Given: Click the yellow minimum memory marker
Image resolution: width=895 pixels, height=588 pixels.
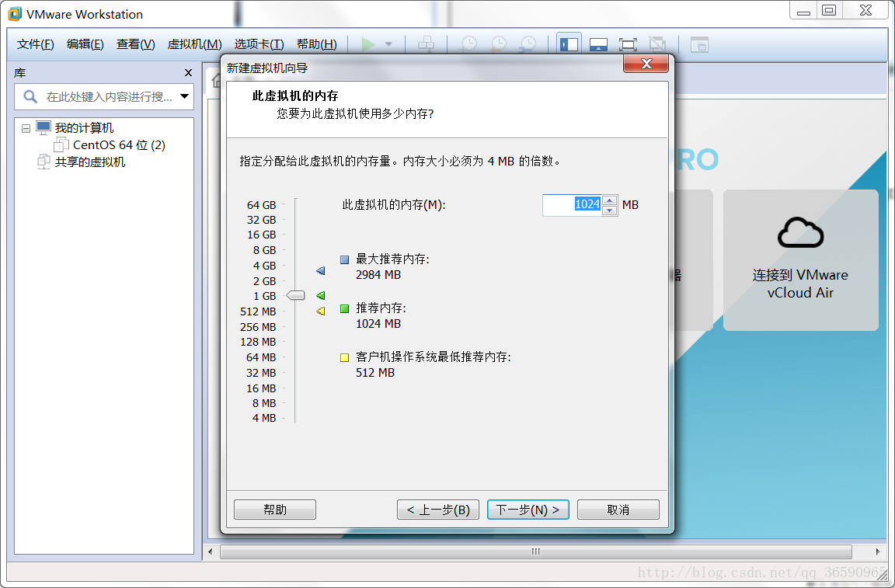Looking at the screenshot, I should pos(321,311).
